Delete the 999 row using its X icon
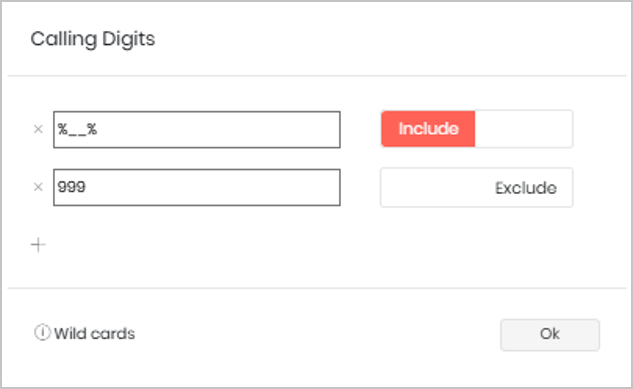This screenshot has width=633, height=389. 38,187
